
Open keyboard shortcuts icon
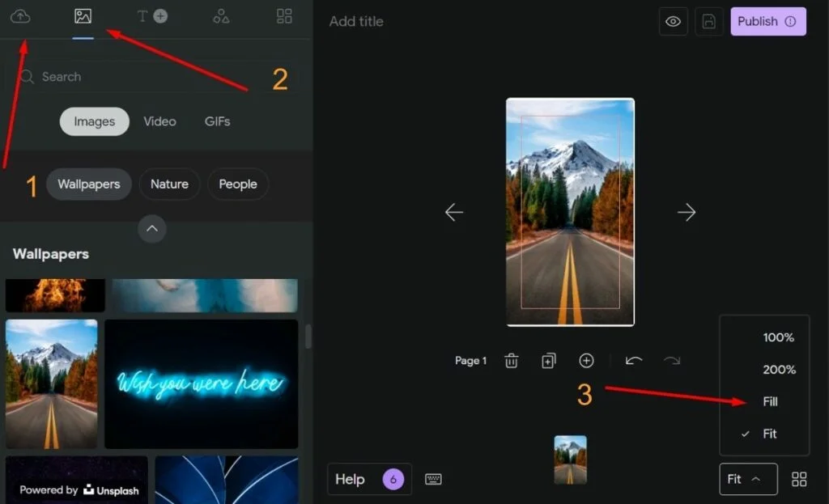tap(433, 479)
